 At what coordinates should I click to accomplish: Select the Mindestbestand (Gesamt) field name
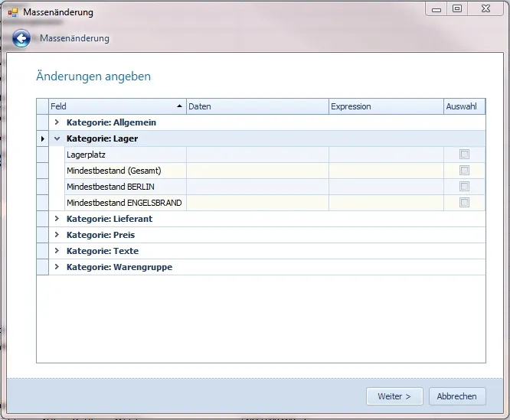114,171
